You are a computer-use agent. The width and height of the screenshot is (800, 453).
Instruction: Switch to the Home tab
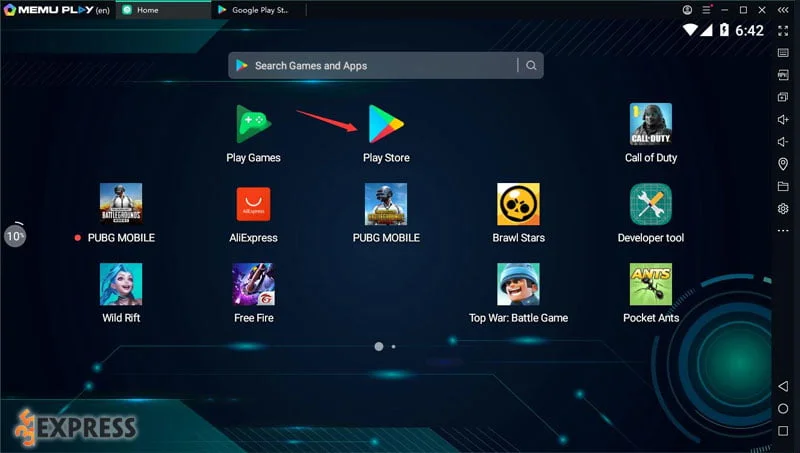pyautogui.click(x=163, y=10)
